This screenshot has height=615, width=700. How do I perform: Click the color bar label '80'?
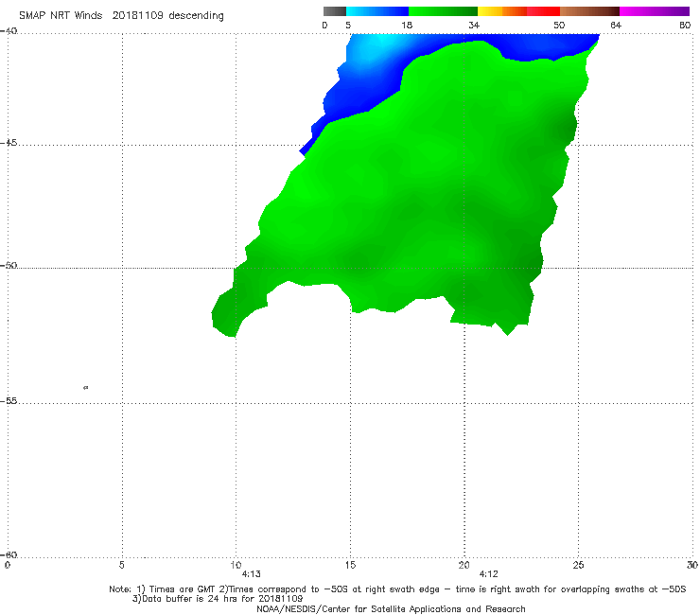click(685, 25)
